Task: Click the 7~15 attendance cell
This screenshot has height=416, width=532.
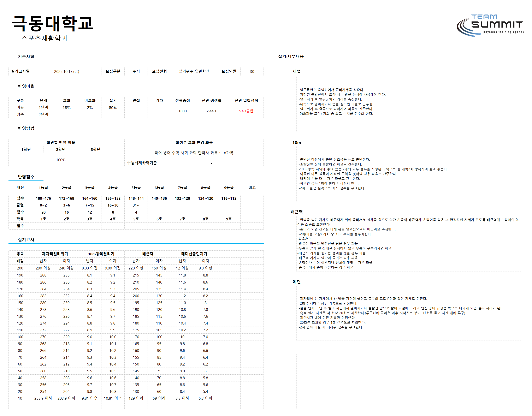Action: tap(90, 205)
